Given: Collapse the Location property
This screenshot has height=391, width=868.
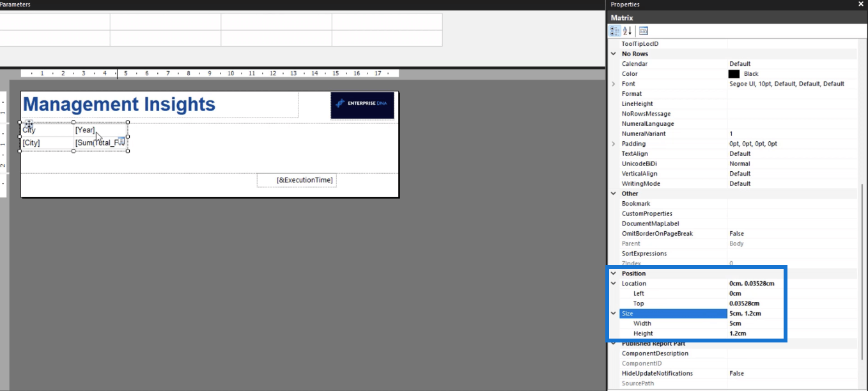Looking at the screenshot, I should [614, 284].
